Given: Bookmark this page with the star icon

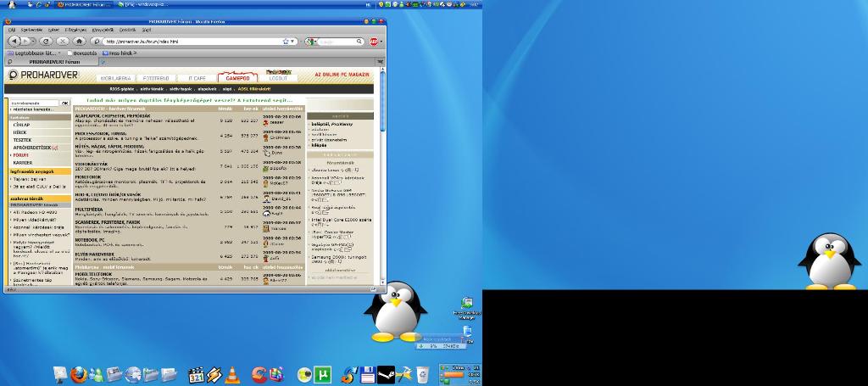Looking at the screenshot, I should [287, 41].
